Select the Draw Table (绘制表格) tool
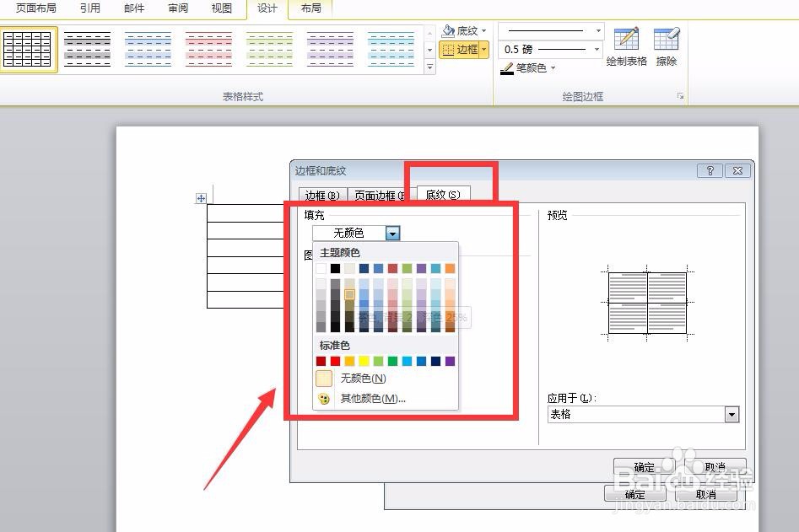Viewport: 799px width, 532px height. [x=626, y=47]
